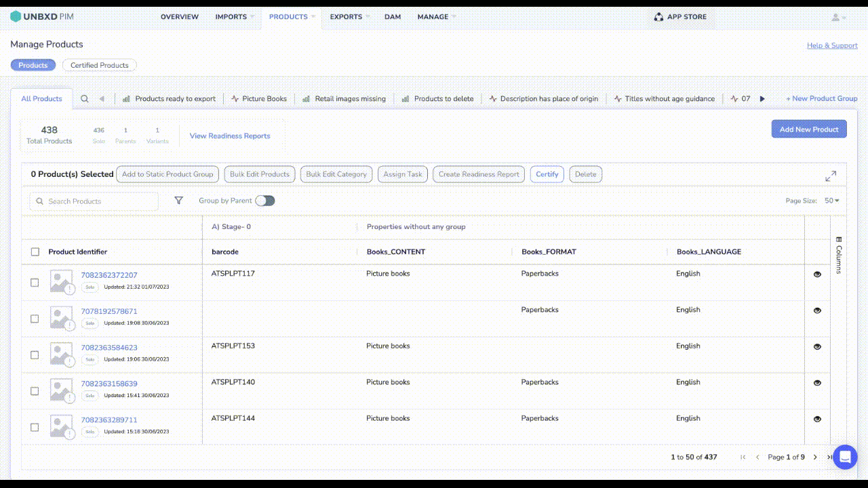Go to next page arrow in pagination
This screenshot has height=488, width=868.
pos(815,457)
